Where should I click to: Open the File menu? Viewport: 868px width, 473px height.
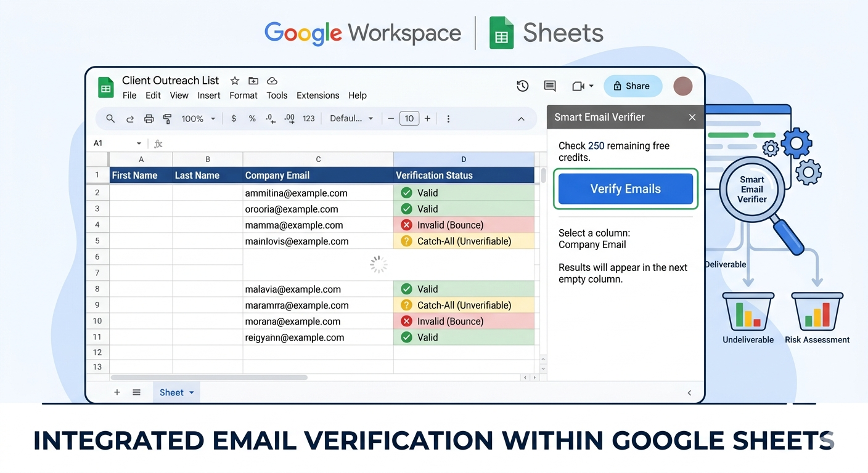click(x=129, y=95)
